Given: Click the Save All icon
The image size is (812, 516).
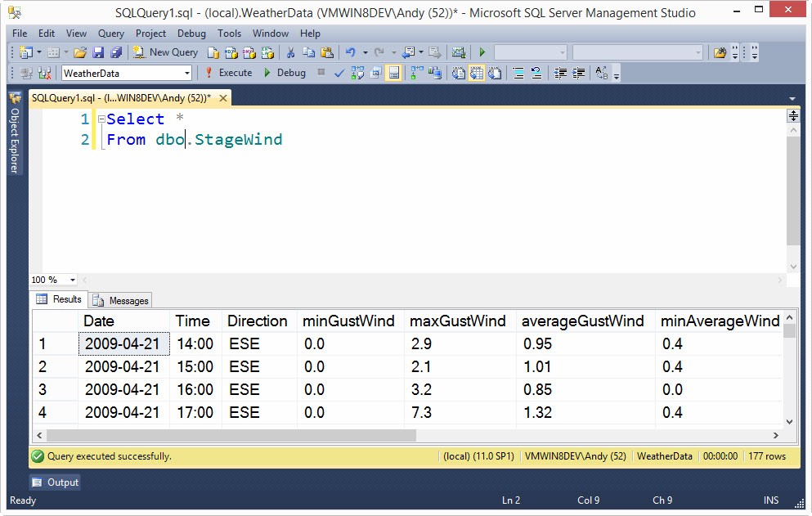Looking at the screenshot, I should [115, 52].
